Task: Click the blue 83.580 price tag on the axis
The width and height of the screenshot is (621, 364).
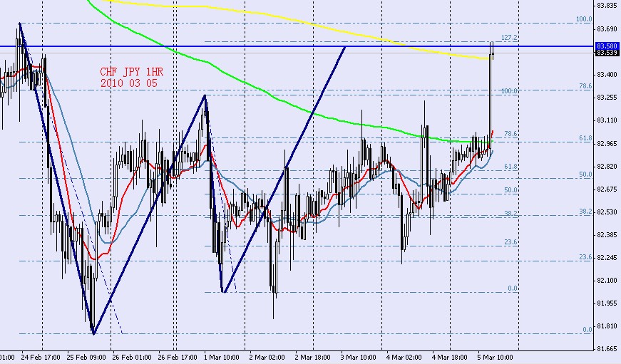Action: point(607,46)
